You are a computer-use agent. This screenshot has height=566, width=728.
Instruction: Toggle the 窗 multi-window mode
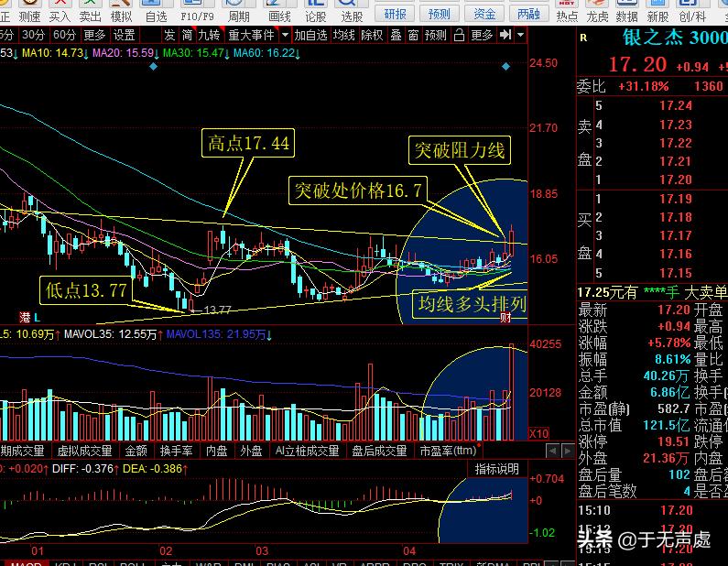[x=413, y=35]
